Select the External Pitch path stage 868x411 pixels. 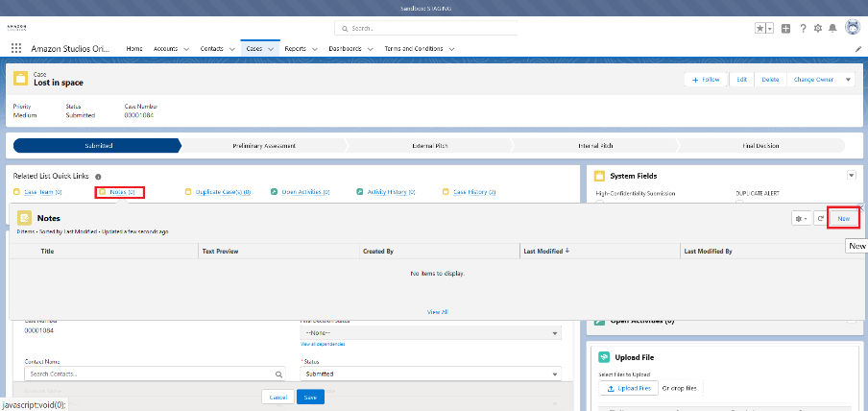[x=430, y=146]
